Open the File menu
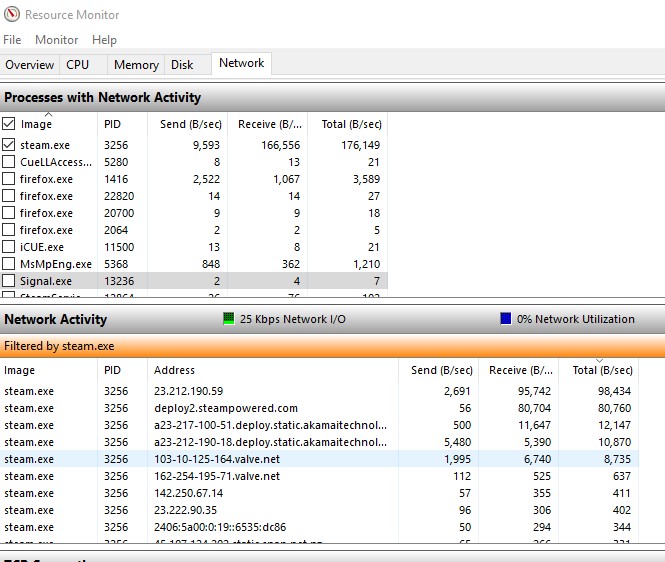This screenshot has height=562, width=665. click(12, 40)
